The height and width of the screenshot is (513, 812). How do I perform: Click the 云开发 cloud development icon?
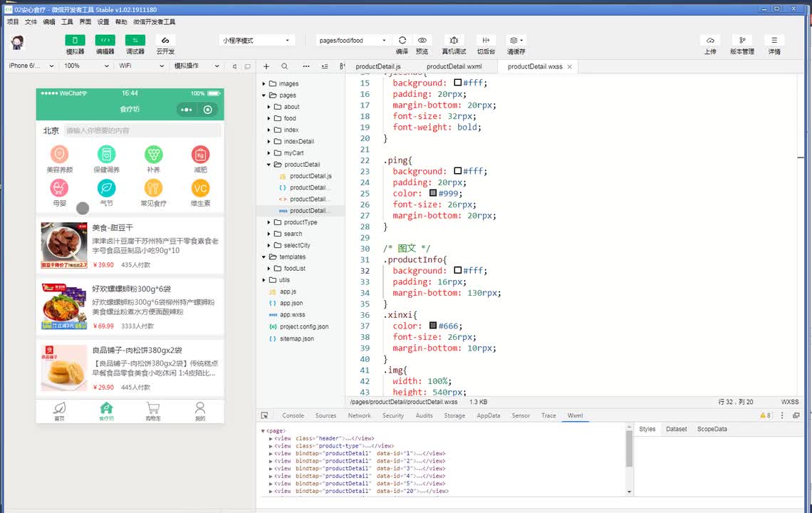[165, 41]
